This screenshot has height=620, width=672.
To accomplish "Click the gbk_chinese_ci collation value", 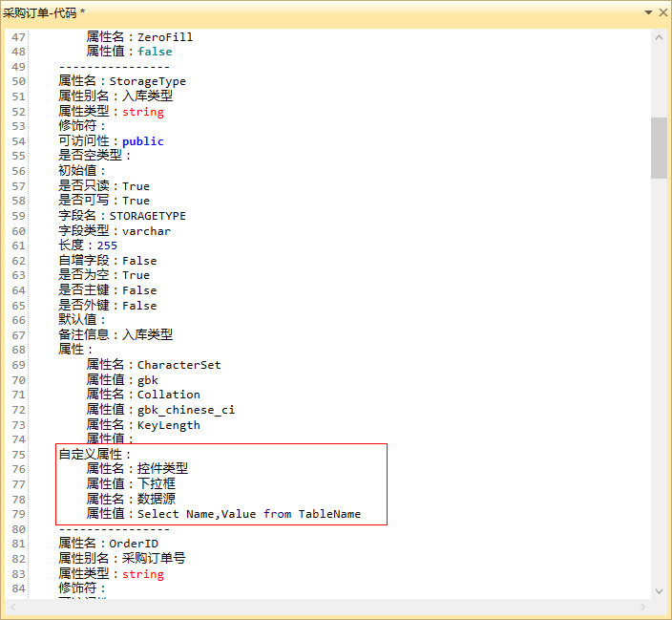I will coord(185,410).
